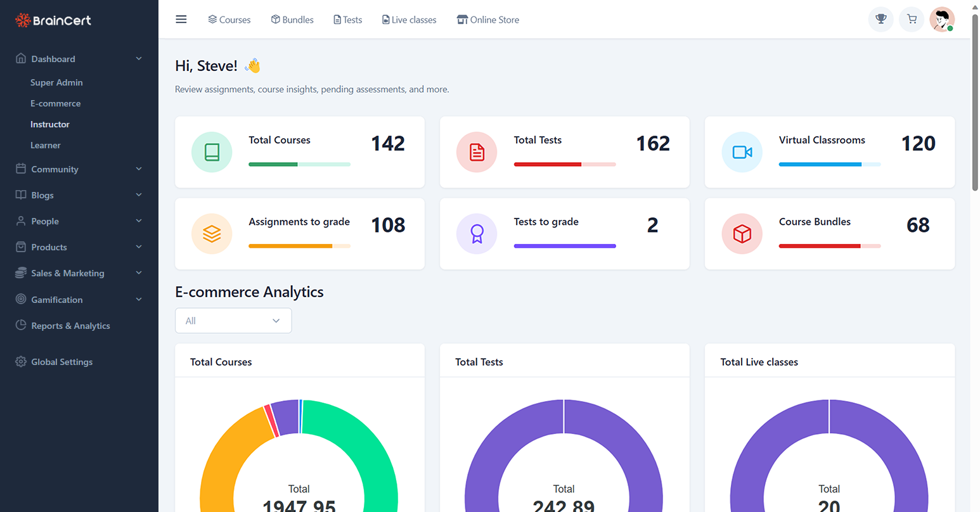This screenshot has height=512, width=980.
Task: Select Super Admin in the sidebar
Action: (56, 82)
